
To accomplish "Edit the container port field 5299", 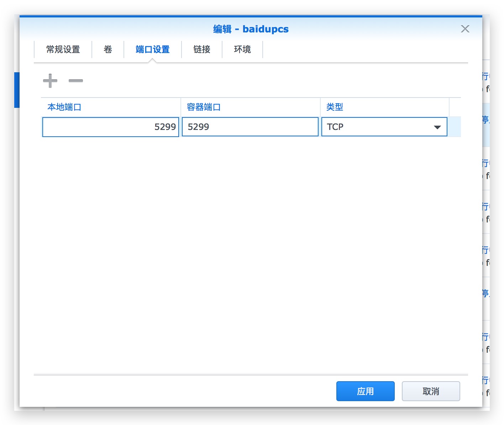I will coord(250,127).
